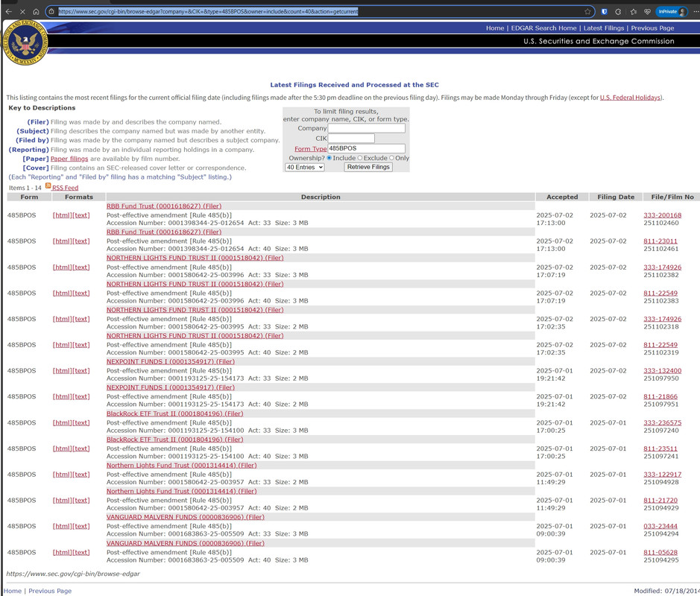Open the File number 333-132400 link
700x596 pixels.
point(663,371)
